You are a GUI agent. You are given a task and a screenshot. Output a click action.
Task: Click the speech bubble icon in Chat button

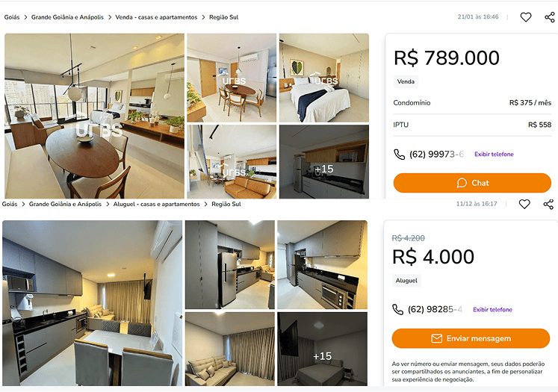(462, 183)
